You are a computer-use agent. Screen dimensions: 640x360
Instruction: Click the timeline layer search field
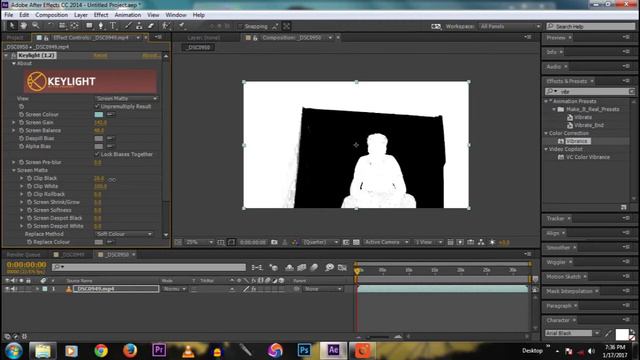[149, 267]
